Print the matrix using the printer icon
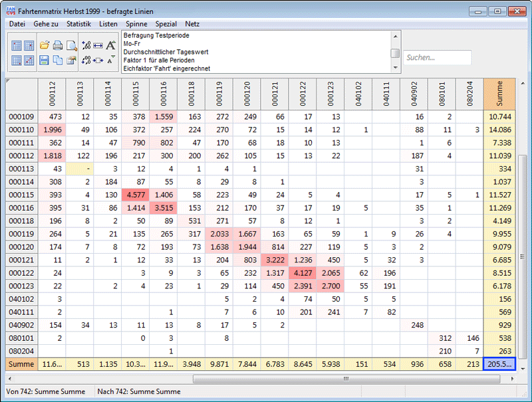532x402 pixels. tap(58, 45)
